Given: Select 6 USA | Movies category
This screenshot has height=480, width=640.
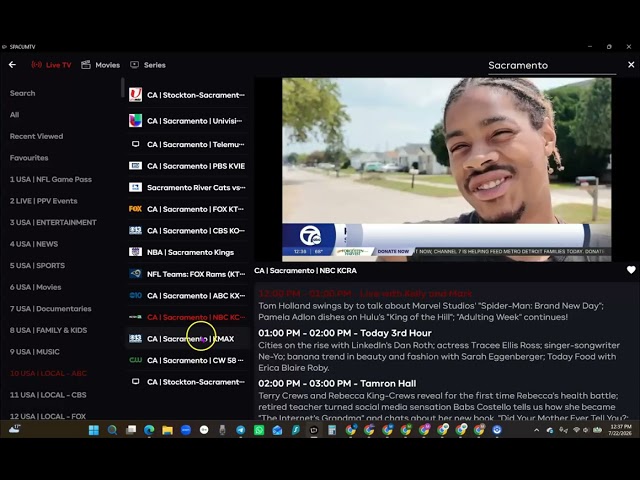Looking at the screenshot, I should (x=36, y=287).
